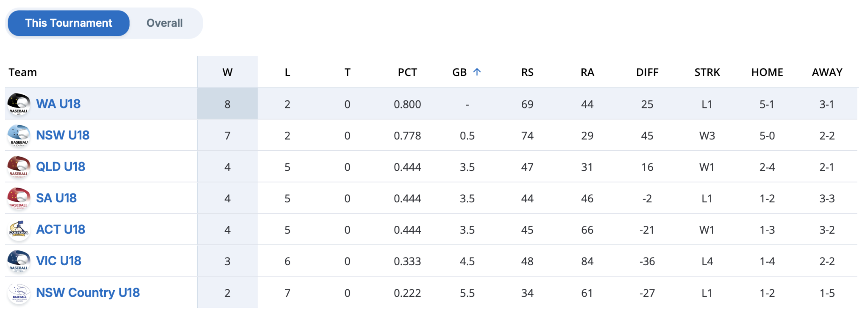Screen dimensions: 868x324
Task: Click the Baseball NSW logo beside NSW U18
Action: 19,135
